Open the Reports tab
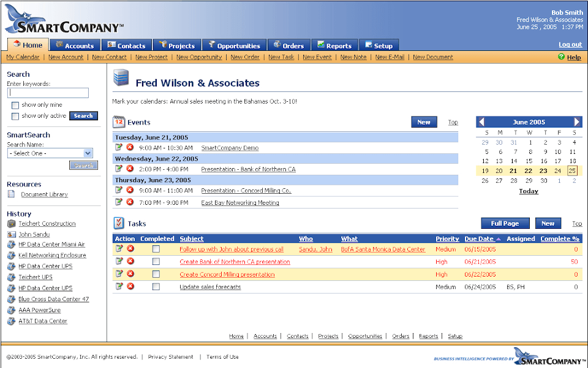588x368 pixels. point(335,45)
